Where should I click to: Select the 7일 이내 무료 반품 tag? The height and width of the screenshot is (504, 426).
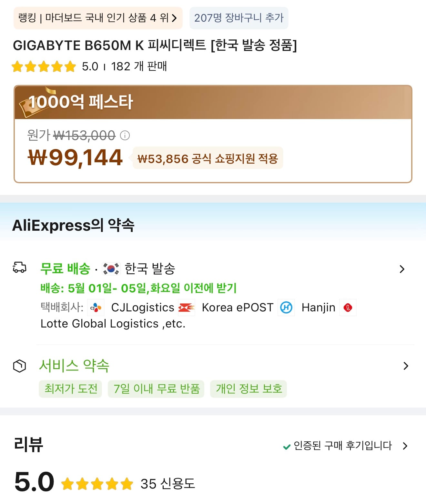click(156, 389)
